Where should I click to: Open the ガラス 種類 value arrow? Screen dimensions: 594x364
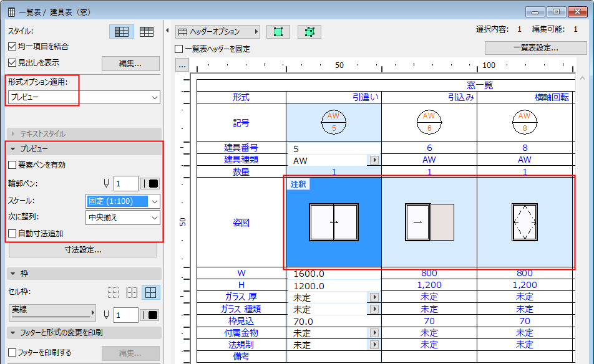pos(374,309)
